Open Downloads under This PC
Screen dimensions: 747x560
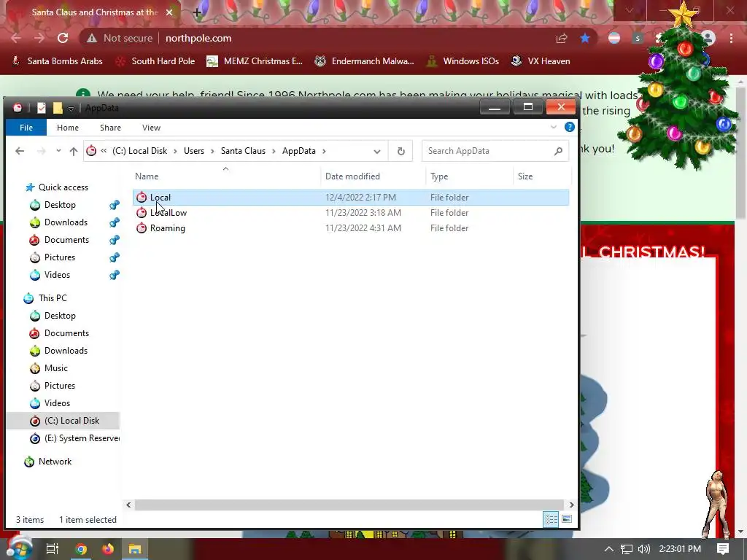click(66, 351)
